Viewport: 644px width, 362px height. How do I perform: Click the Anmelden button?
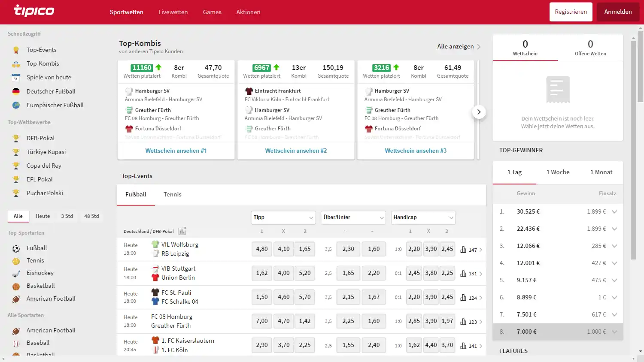click(x=618, y=12)
